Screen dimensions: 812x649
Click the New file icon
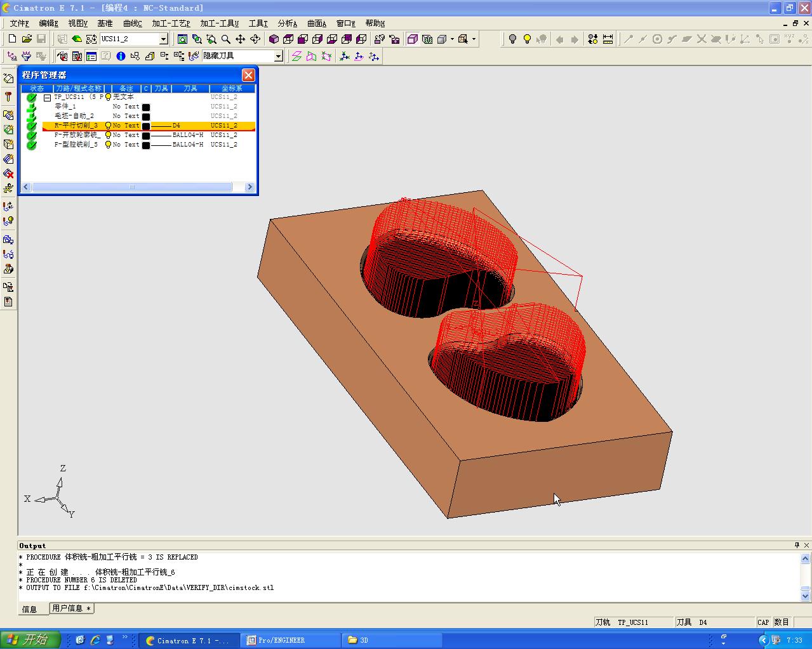12,39
